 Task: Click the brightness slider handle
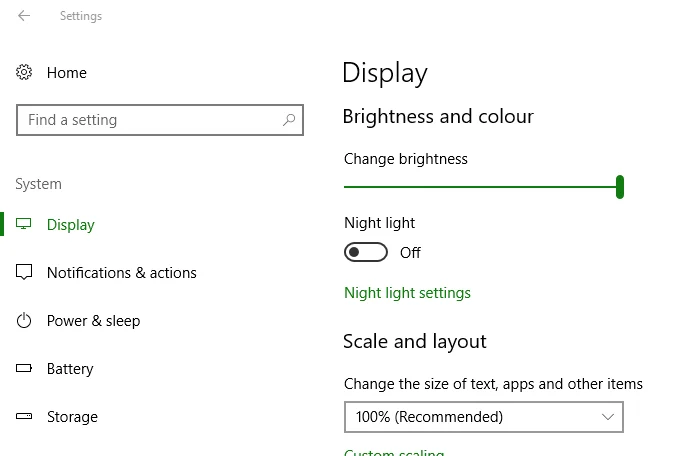click(620, 187)
